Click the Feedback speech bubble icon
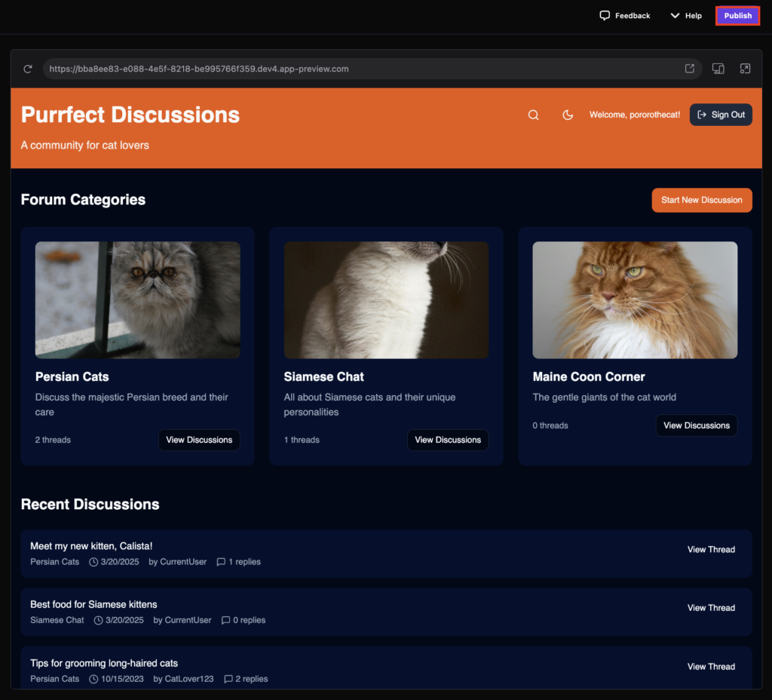The height and width of the screenshot is (700, 772). click(x=604, y=15)
